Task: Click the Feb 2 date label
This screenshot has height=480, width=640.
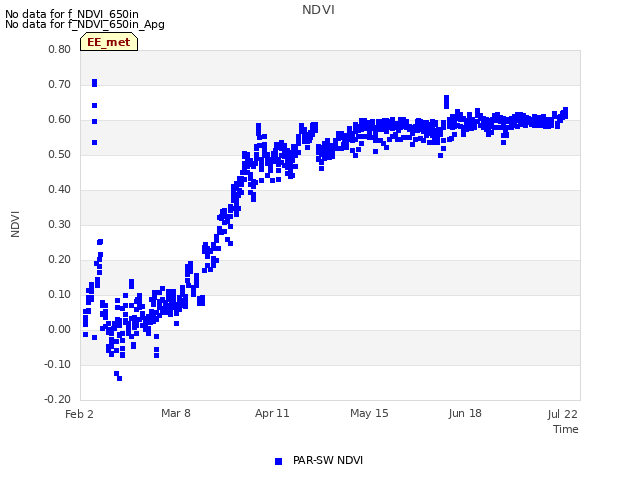Action: [x=79, y=414]
